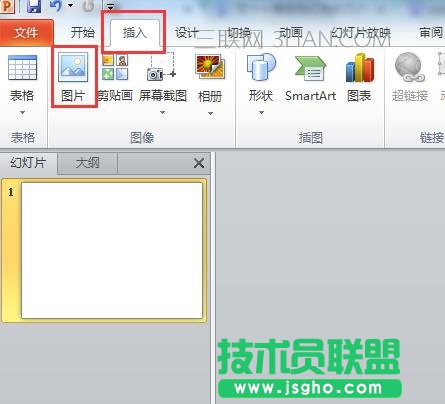Select the 幻灯片 (Slides) pane tab
This screenshot has width=445, height=404.
(28, 163)
